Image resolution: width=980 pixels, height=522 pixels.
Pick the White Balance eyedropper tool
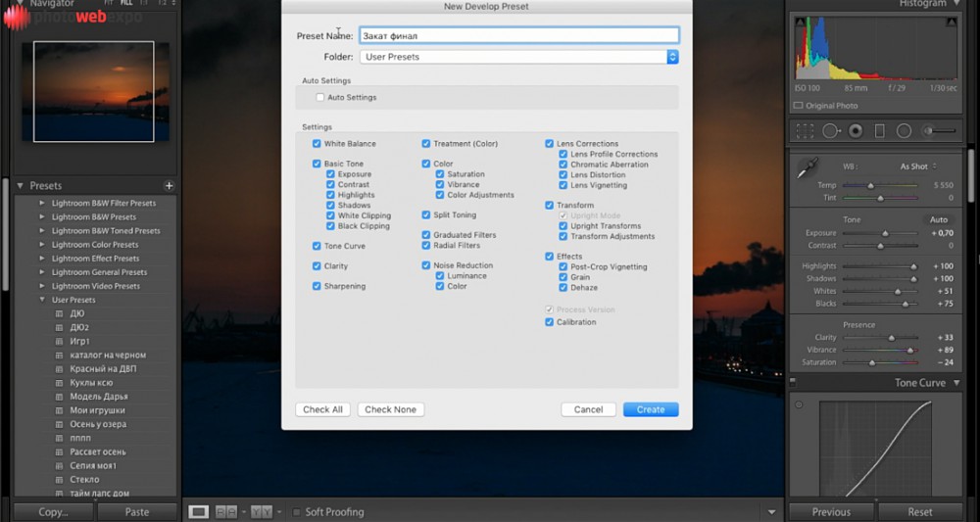point(808,168)
